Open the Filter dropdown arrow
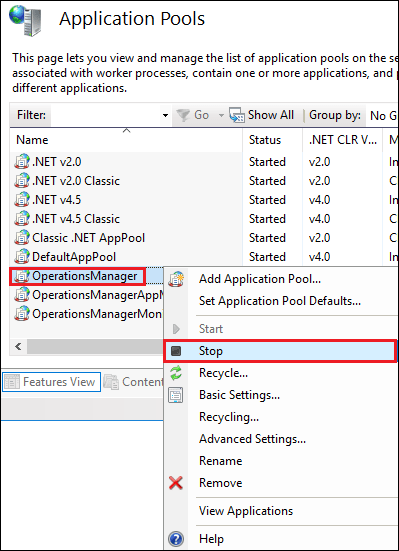 (165, 115)
